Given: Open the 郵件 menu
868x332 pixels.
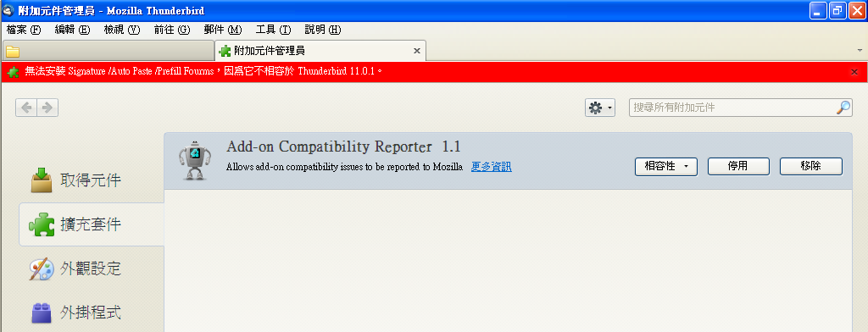Looking at the screenshot, I should pyautogui.click(x=223, y=30).
